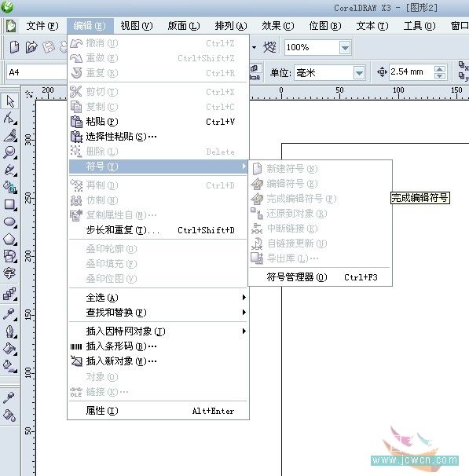Click the duplicate distance x icon
469x476 pixels.
point(464,66)
